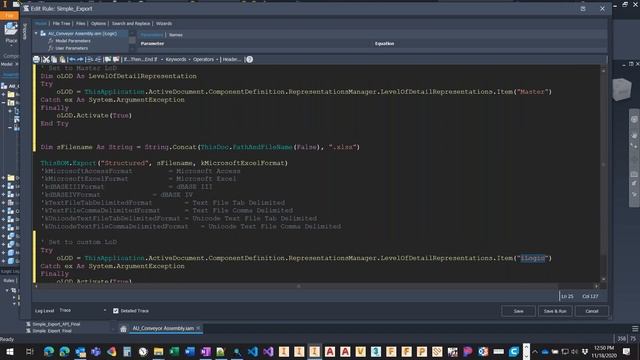Image resolution: width=640 pixels, height=360 pixels.
Task: Open the Task View icon on the taskbar
Action: coord(29,351)
